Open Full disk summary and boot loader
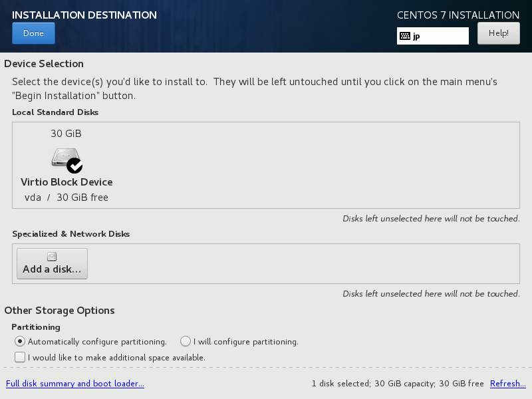 coord(74,384)
